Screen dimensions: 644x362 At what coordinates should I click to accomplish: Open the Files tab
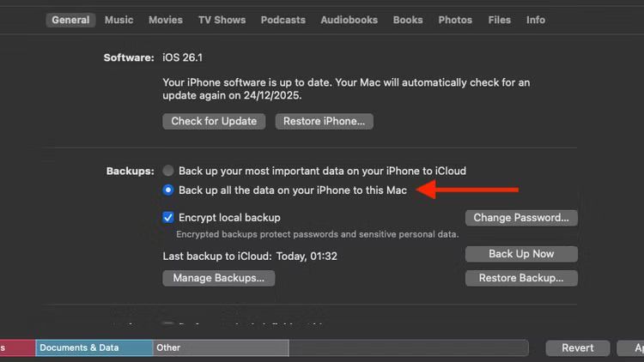click(499, 20)
